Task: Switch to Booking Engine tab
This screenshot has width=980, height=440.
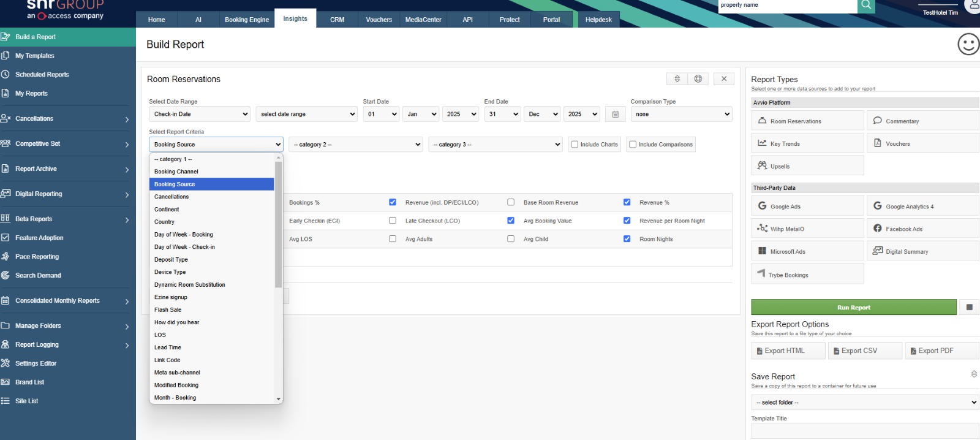Action: (x=247, y=20)
